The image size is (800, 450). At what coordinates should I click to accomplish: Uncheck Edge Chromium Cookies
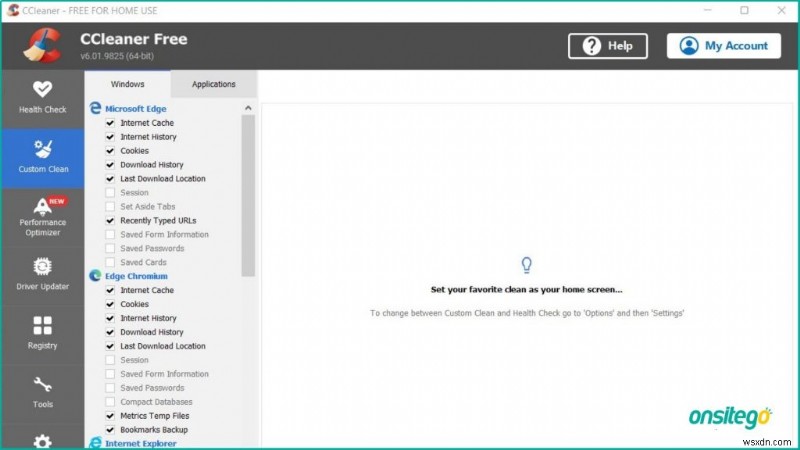click(x=110, y=304)
